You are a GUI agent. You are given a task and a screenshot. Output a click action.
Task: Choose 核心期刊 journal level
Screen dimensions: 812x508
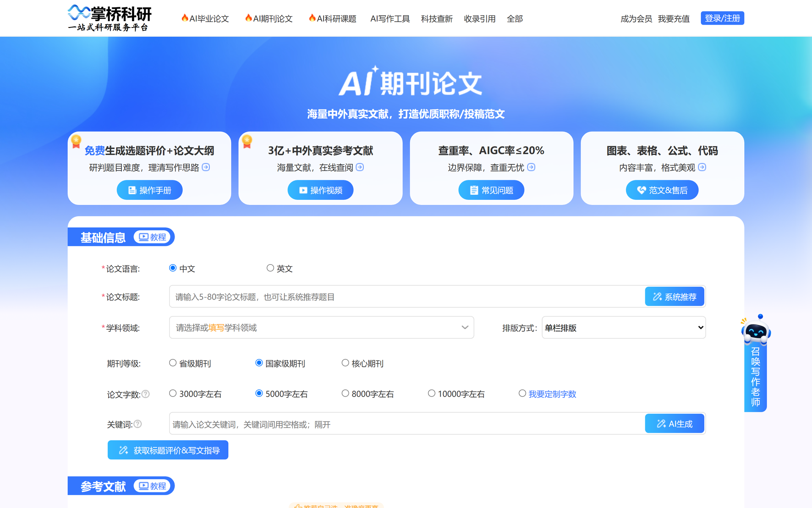point(345,363)
